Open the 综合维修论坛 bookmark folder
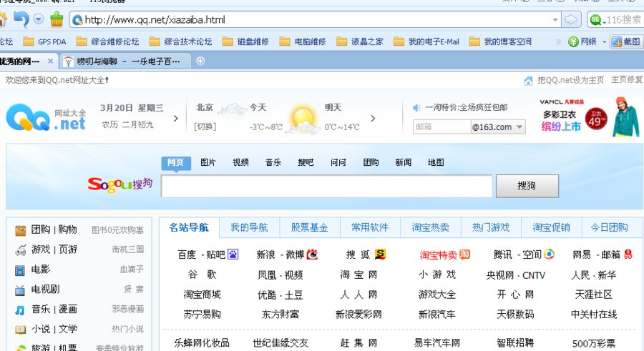644x351 pixels. coord(107,41)
